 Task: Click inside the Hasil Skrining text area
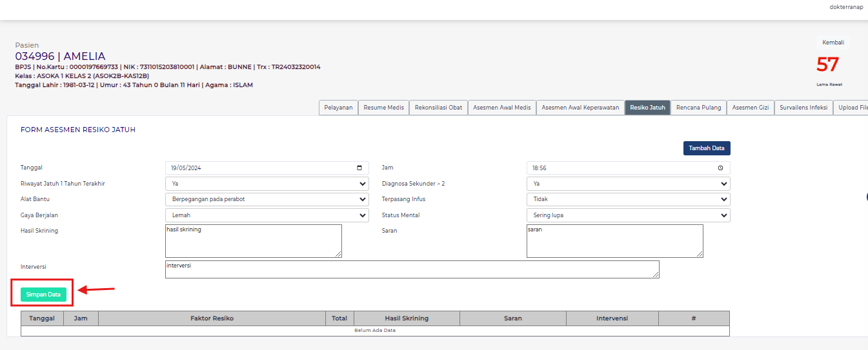coord(253,241)
